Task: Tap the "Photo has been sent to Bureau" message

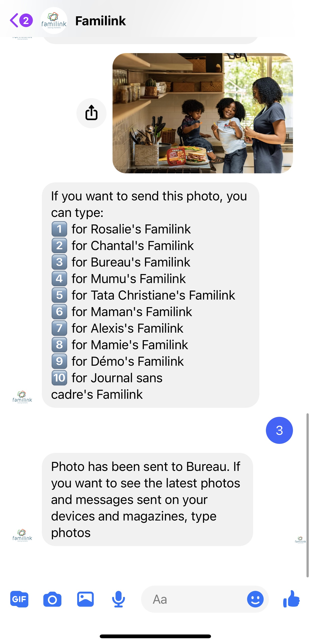Action: (x=147, y=499)
